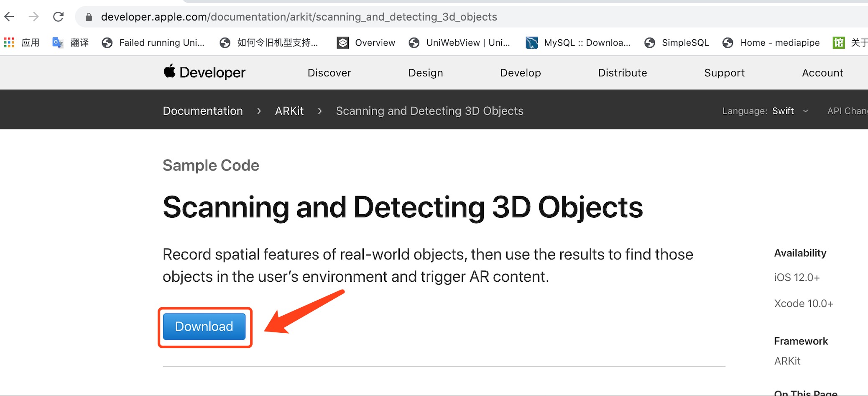Click Scanning and Detecting 3D Objects breadcrumb
This screenshot has width=868, height=396.
click(x=429, y=111)
